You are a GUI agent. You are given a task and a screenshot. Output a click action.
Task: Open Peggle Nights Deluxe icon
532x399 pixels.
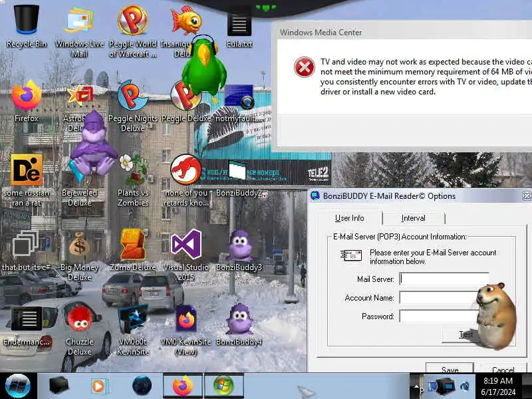(x=132, y=105)
